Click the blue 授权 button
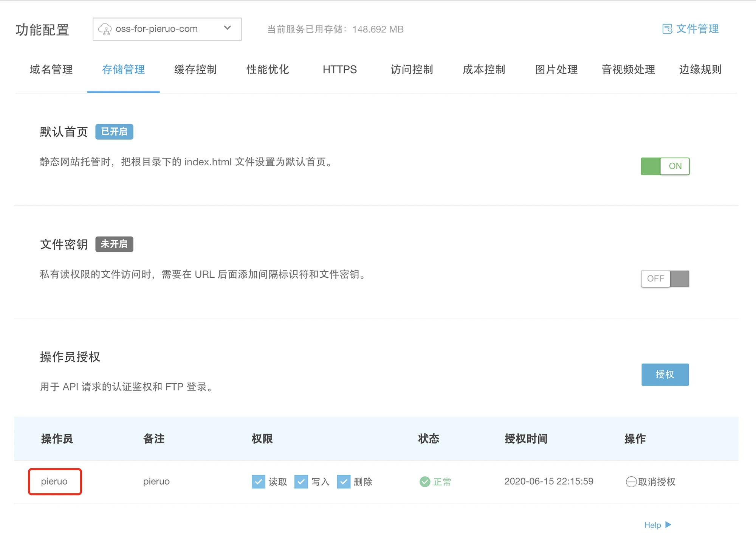Viewport: 756px width, 538px height. (665, 375)
